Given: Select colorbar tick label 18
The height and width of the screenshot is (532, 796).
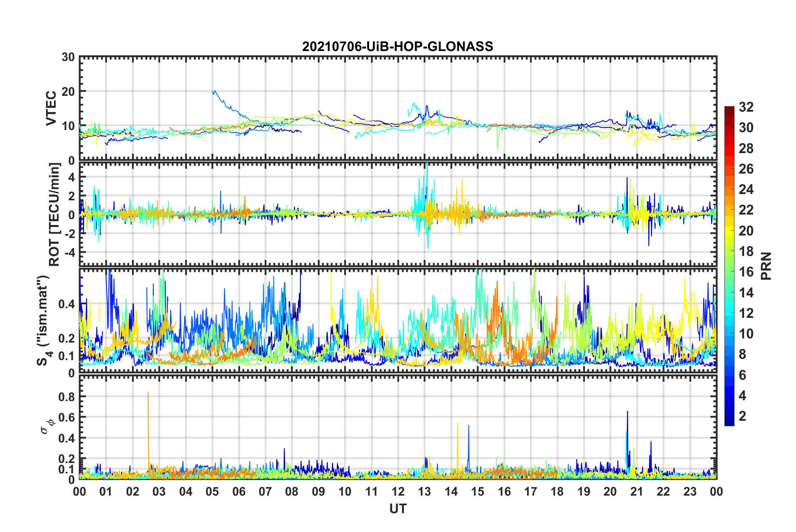Looking at the screenshot, I should coord(746,251).
